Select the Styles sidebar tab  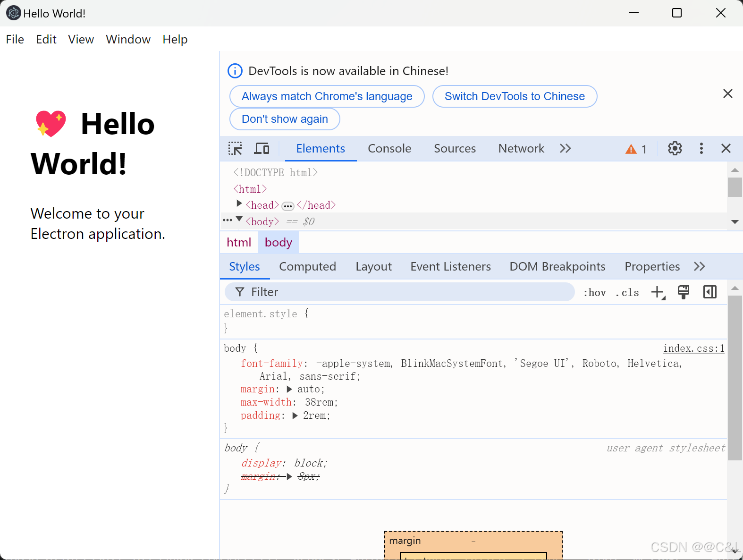coord(245,267)
